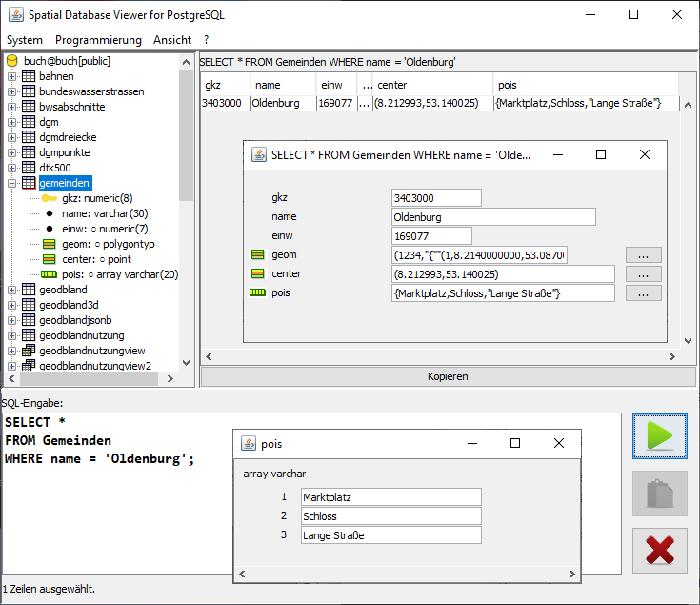Click the Kopieren button

click(448, 376)
